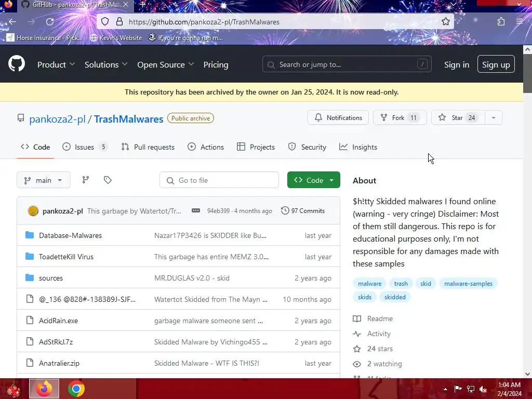
Task: Open the Insights tab
Action: pos(358,147)
